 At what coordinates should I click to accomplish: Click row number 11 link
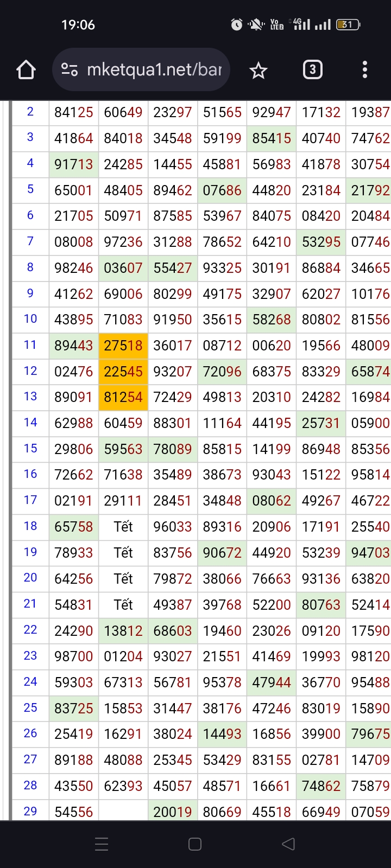pos(30,345)
